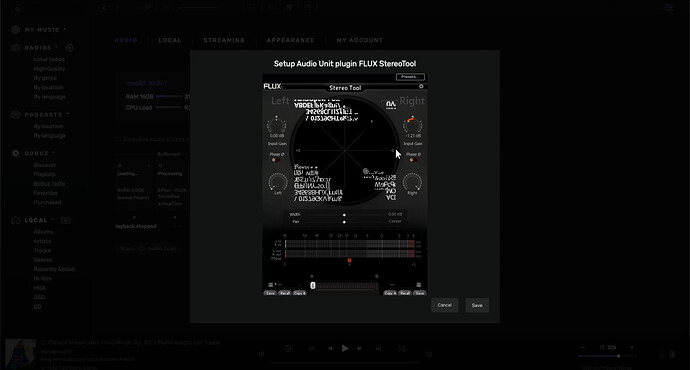Screen dimensions: 690x370
Task: Adjust the volume slider handle
Action: coord(618,356)
